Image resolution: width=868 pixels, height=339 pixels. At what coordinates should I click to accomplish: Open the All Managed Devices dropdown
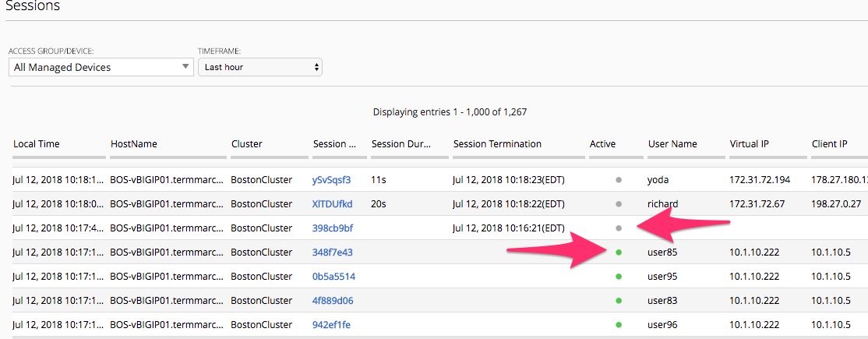pos(101,68)
